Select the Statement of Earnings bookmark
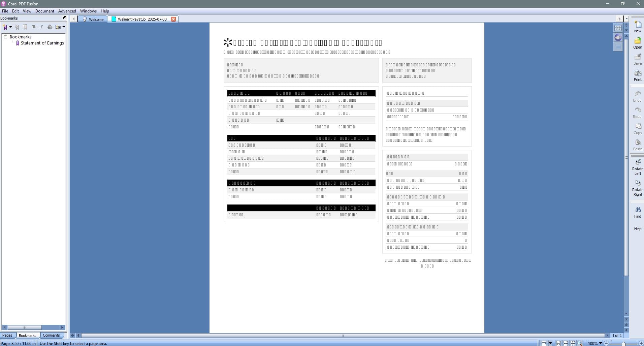Viewport: 644px width, 346px height. [42, 43]
